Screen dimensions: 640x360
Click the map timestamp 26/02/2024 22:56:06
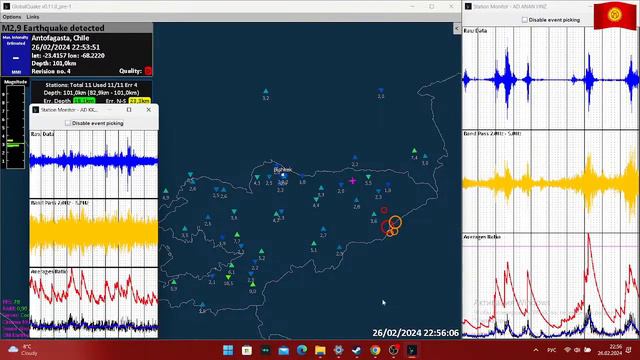416,333
